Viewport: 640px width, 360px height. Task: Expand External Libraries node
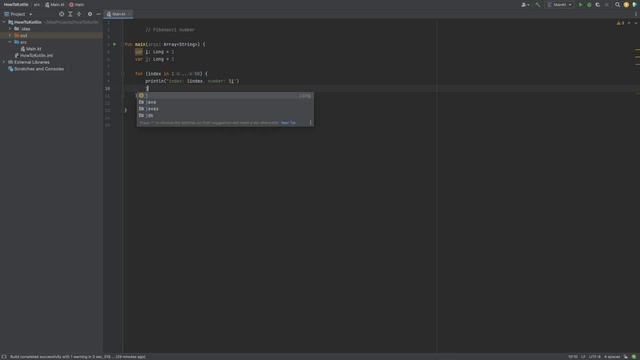(x=4, y=62)
